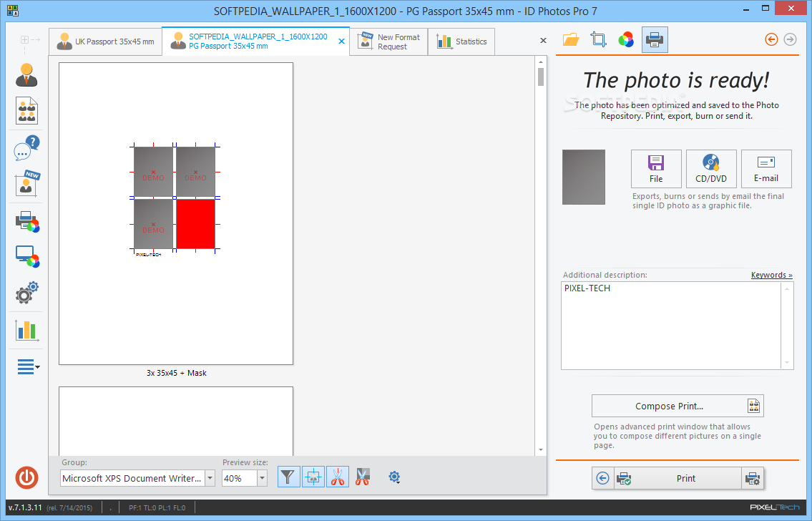This screenshot has height=521, width=812.
Task: Open the statistics bar chart sidebar icon
Action: point(26,330)
